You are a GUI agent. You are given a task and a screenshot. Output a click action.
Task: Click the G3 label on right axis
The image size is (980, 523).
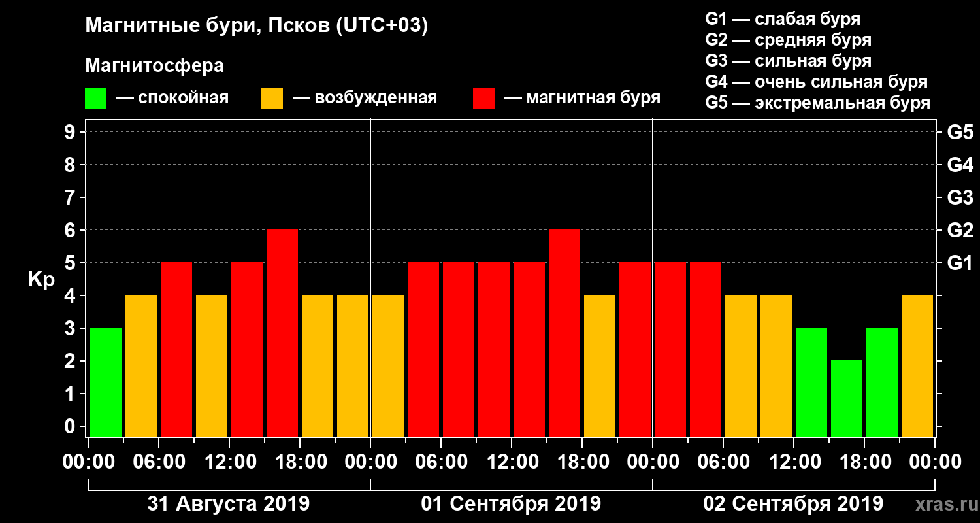coord(960,197)
